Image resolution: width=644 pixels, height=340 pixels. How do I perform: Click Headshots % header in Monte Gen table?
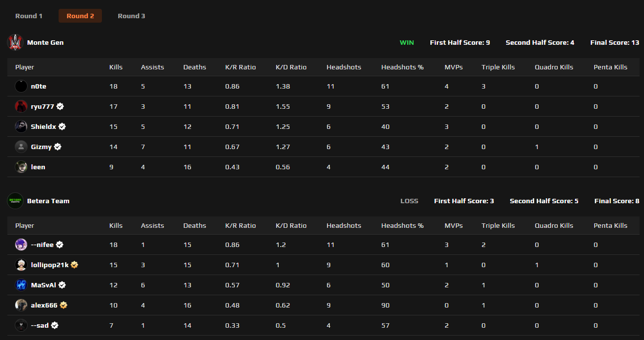click(402, 67)
